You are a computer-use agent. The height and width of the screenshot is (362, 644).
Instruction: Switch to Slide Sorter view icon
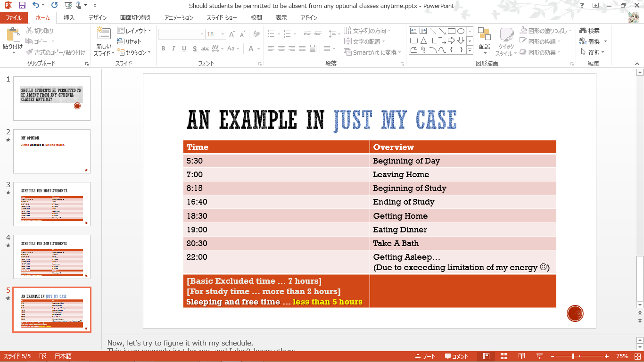click(504, 356)
